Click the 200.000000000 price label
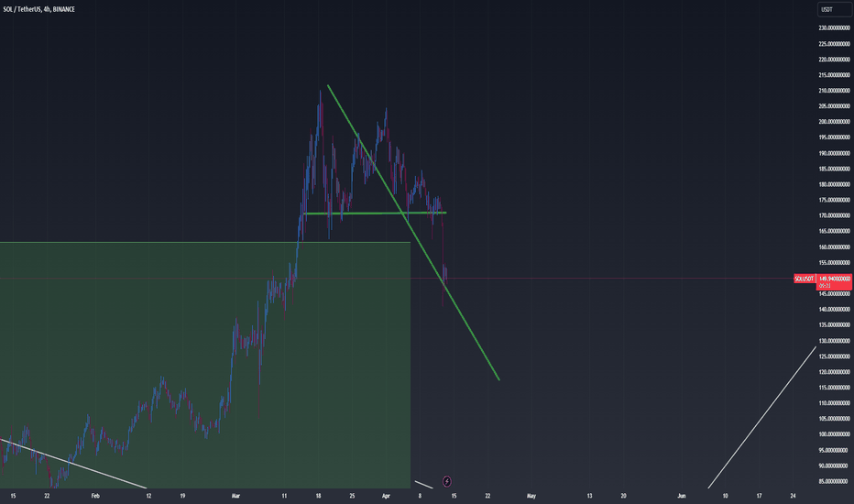The image size is (854, 504). tap(835, 122)
